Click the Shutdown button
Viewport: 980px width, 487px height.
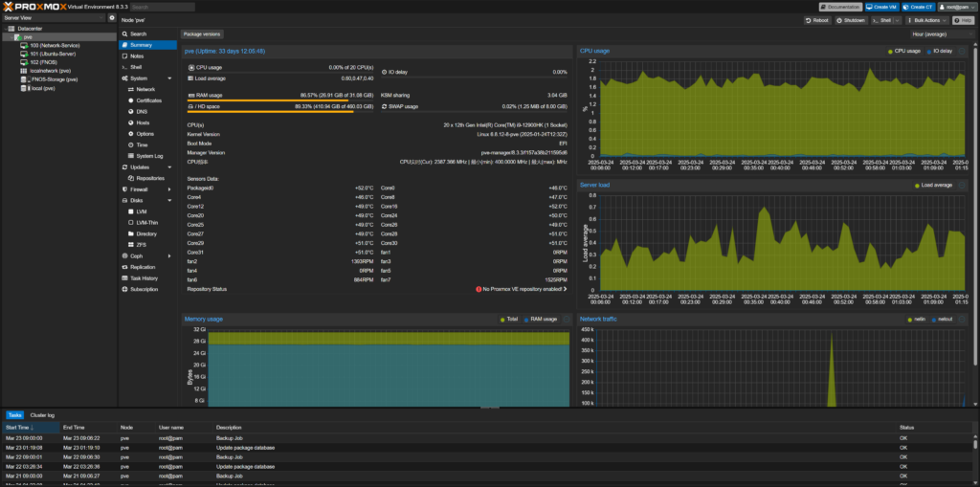point(851,21)
